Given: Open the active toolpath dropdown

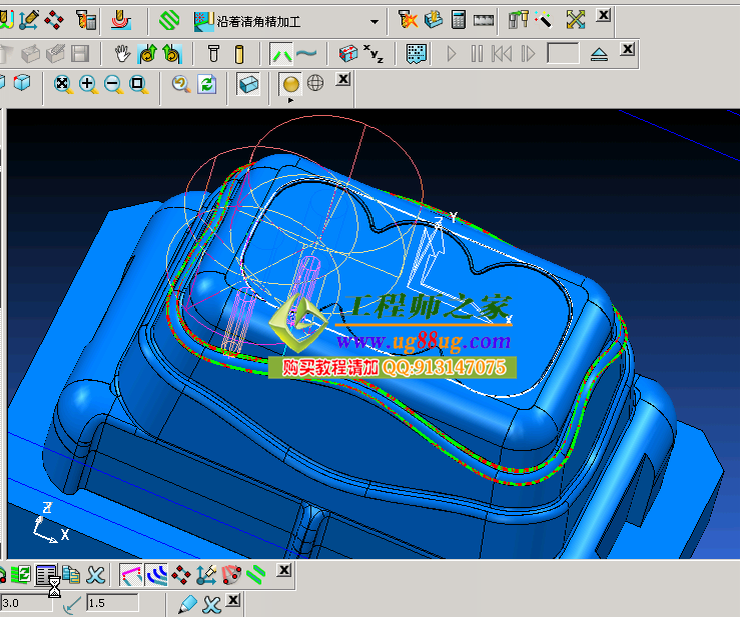Looking at the screenshot, I should pos(374,20).
